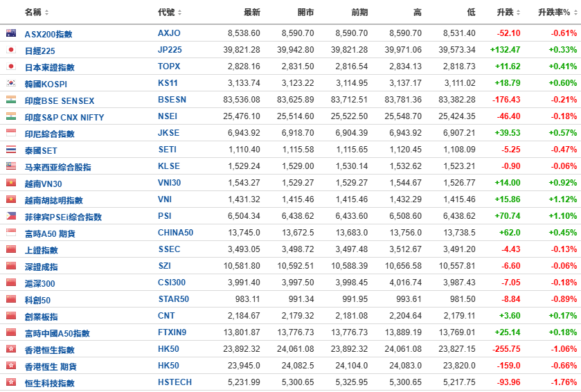The width and height of the screenshot is (581, 392).
Task: Click the 開市 column header
Action: coord(305,12)
